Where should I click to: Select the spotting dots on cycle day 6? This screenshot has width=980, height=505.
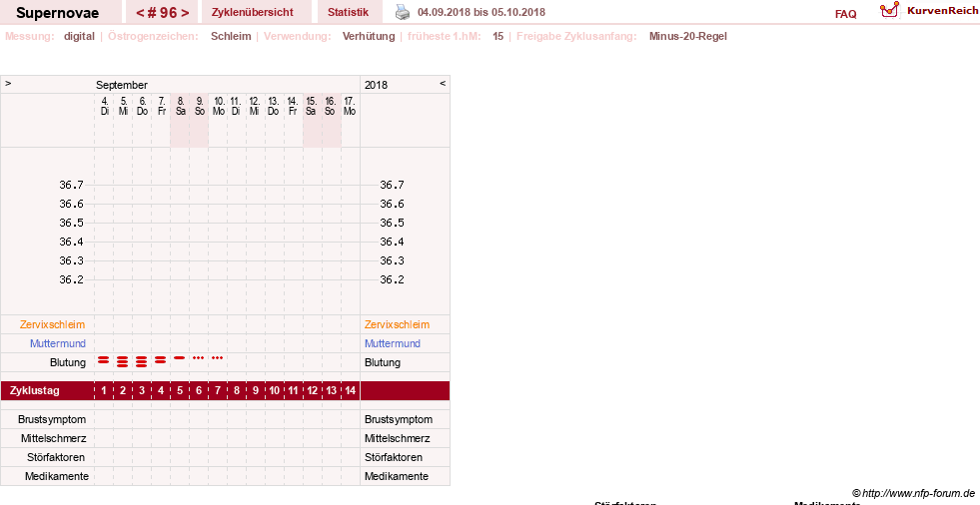click(x=198, y=357)
